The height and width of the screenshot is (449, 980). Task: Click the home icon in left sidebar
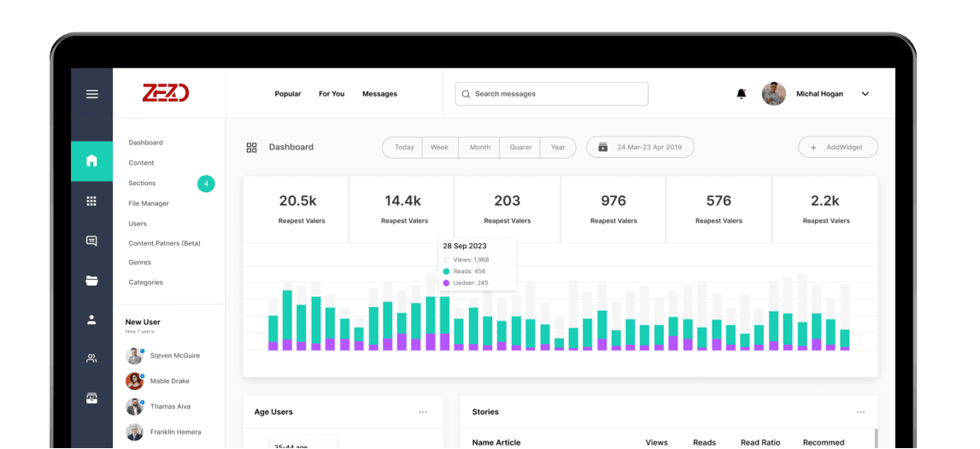click(91, 160)
